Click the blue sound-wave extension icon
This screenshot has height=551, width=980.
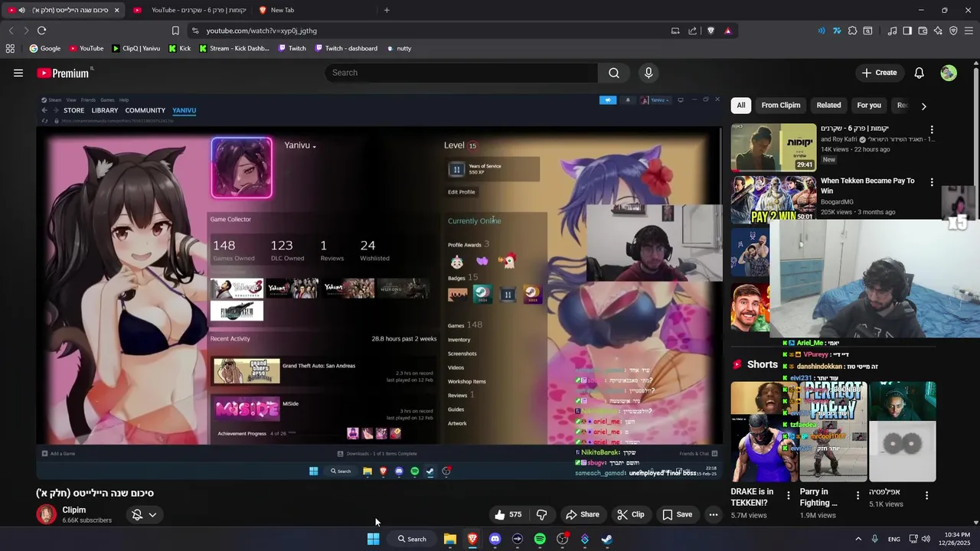[822, 31]
